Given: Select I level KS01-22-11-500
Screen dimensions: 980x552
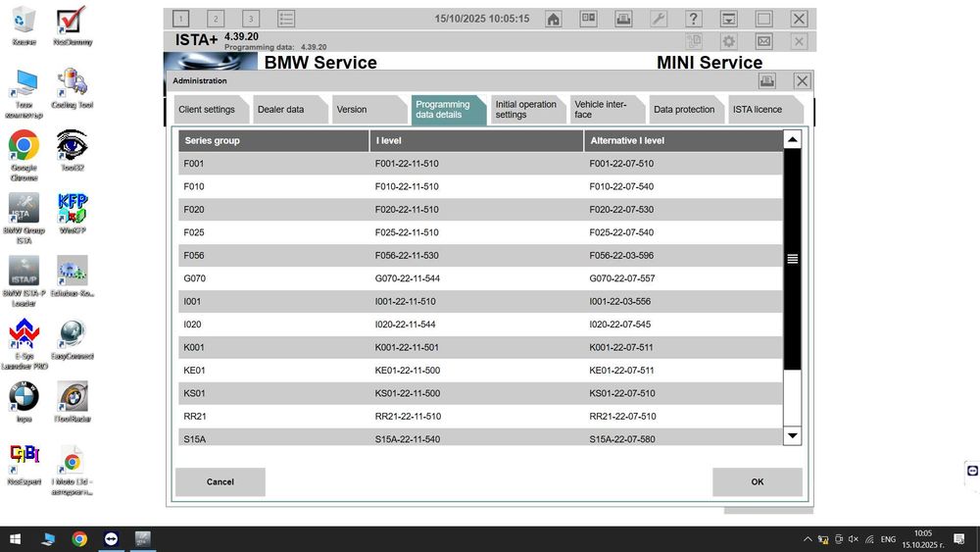Looking at the screenshot, I should pos(408,394).
